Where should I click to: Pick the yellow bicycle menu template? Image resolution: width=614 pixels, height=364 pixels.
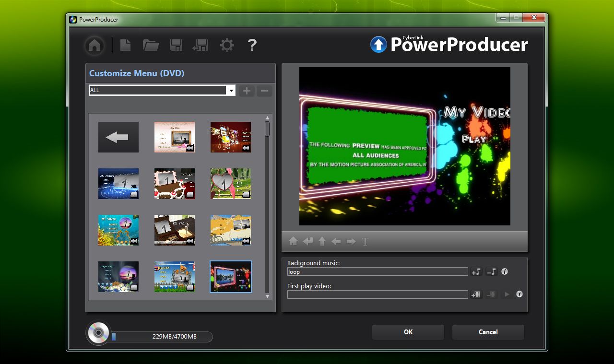click(231, 230)
